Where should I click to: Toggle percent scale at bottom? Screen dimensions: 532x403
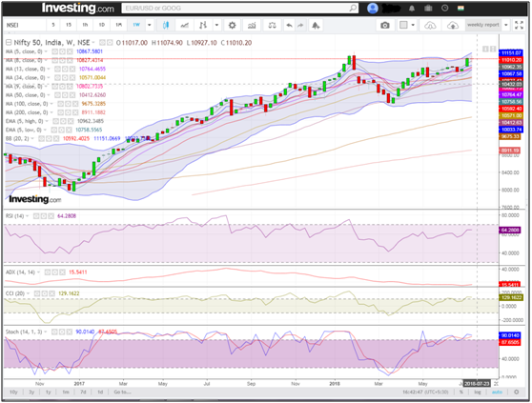[461, 393]
